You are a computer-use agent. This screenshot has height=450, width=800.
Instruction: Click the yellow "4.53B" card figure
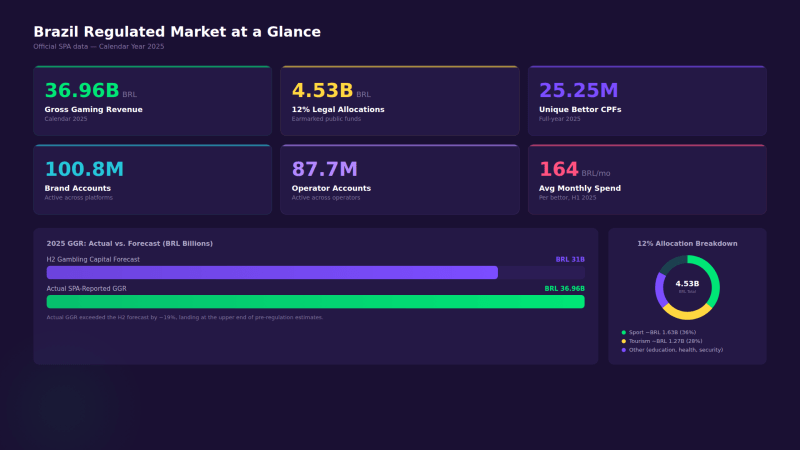pos(322,90)
